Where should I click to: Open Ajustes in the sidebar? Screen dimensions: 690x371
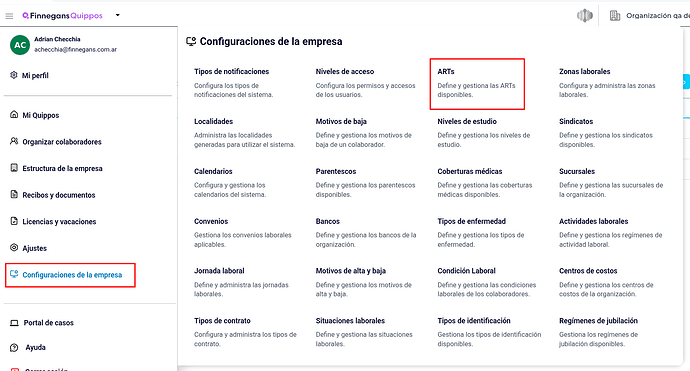35,248
